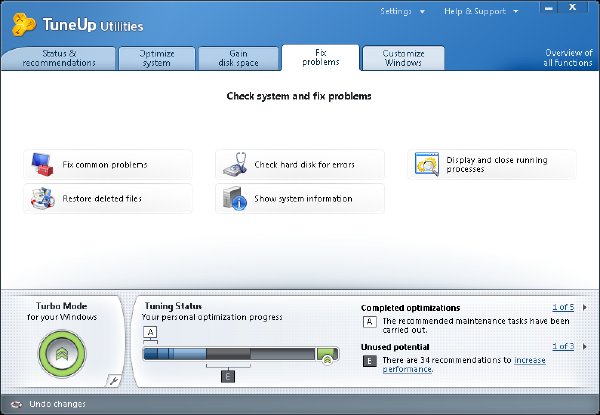Close the TuneUp Utilities window
Image resolution: width=600 pixels, height=415 pixels.
pyautogui.click(x=572, y=7)
